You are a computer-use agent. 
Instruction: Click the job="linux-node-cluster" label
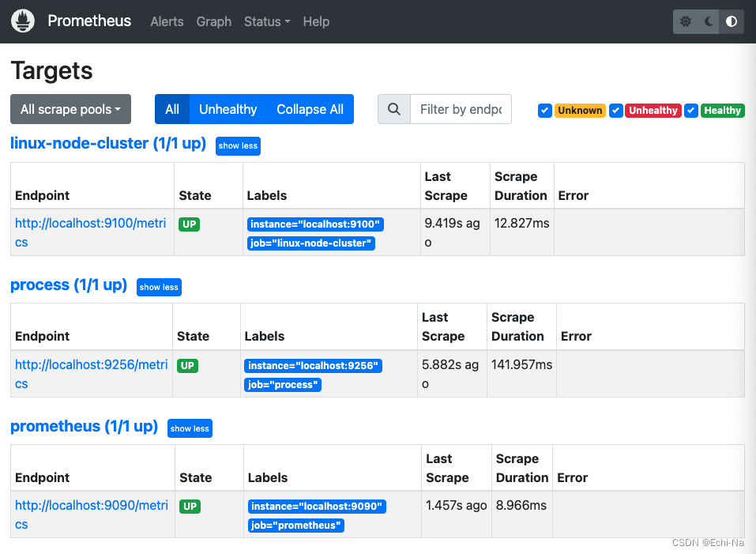[311, 243]
